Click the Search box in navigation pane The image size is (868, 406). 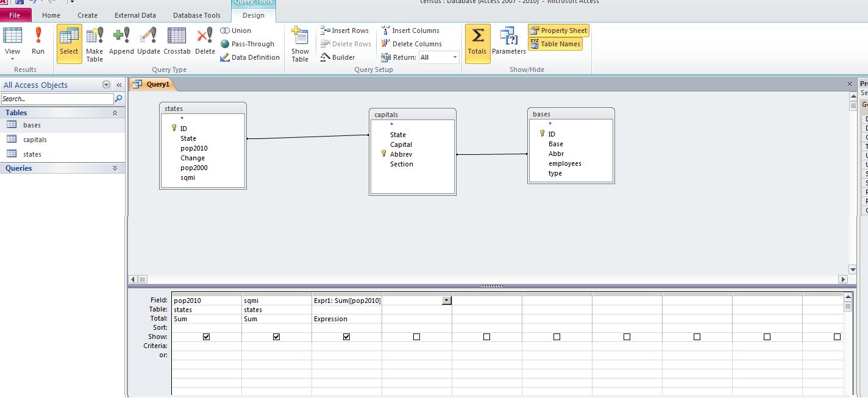click(x=57, y=99)
